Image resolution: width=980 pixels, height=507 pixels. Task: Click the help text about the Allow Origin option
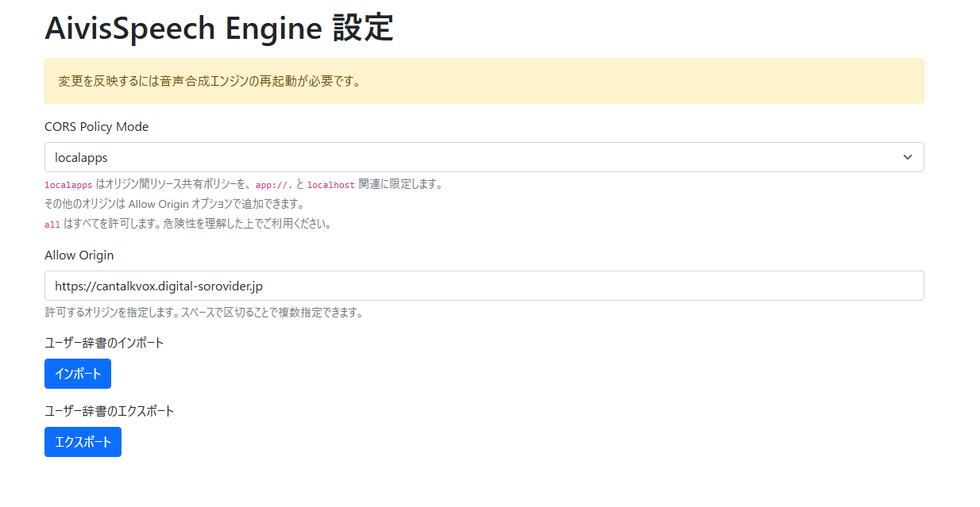click(174, 204)
